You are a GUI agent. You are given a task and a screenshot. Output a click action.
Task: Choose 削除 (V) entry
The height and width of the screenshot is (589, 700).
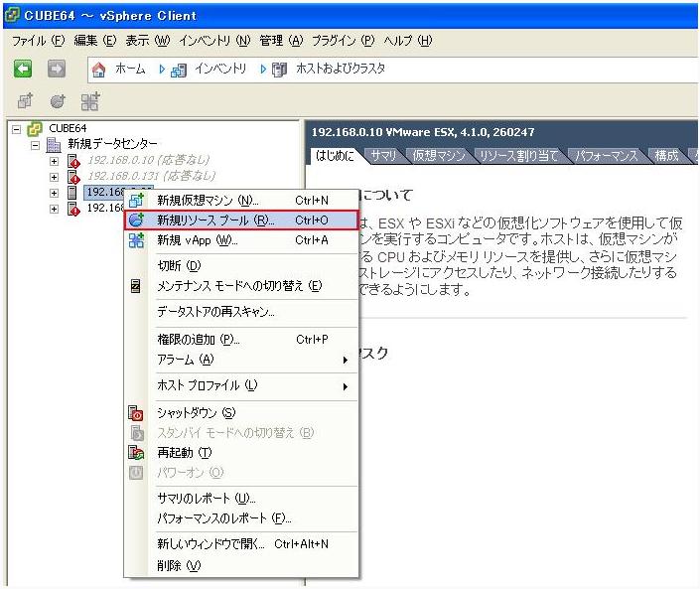click(241, 566)
